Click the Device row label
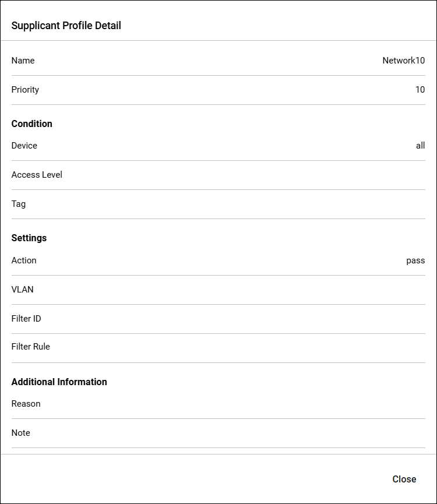 click(x=24, y=146)
